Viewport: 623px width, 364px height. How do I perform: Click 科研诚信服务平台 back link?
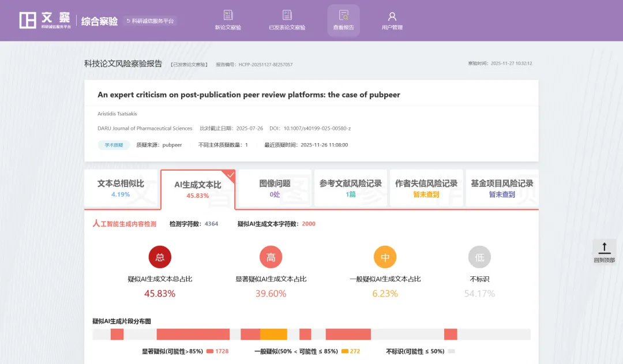pyautogui.click(x=149, y=21)
